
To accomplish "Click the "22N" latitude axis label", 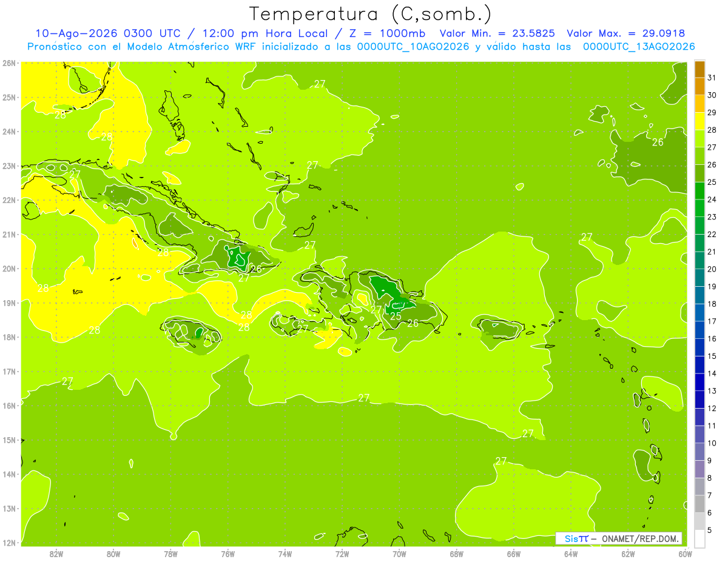I will [x=9, y=200].
